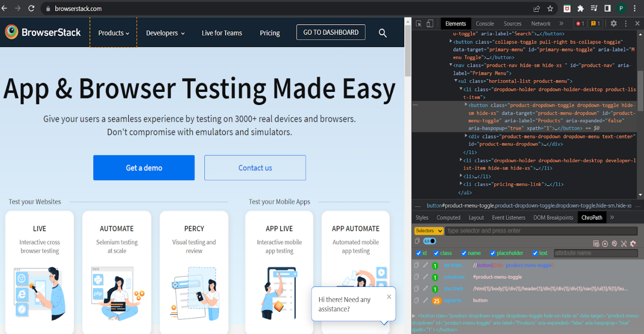Open the Computed sidebar tab
Screen dimensions: 644x334
tap(448, 217)
